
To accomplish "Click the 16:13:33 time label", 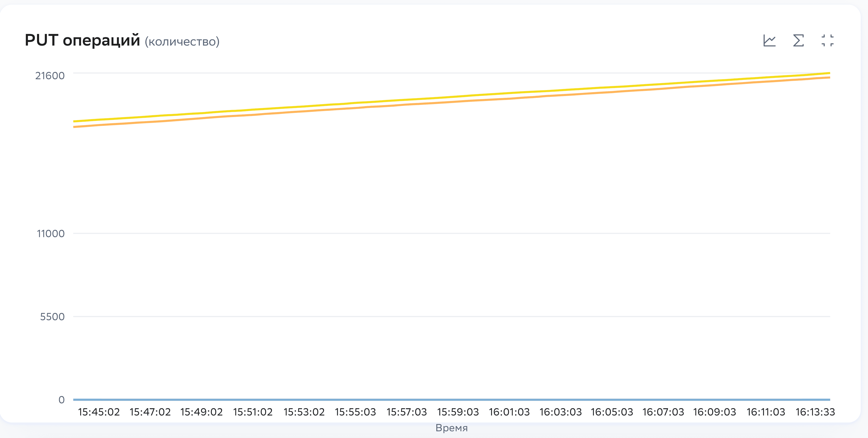I will click(x=815, y=412).
